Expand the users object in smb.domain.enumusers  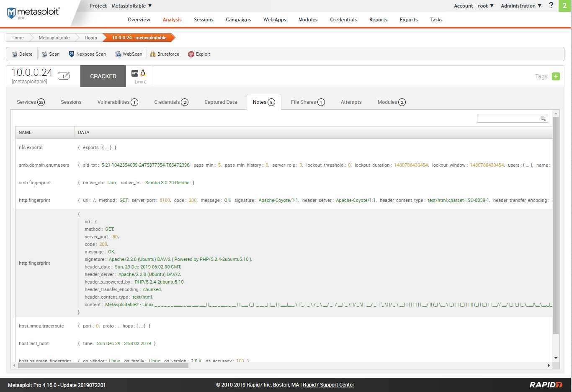(528, 165)
